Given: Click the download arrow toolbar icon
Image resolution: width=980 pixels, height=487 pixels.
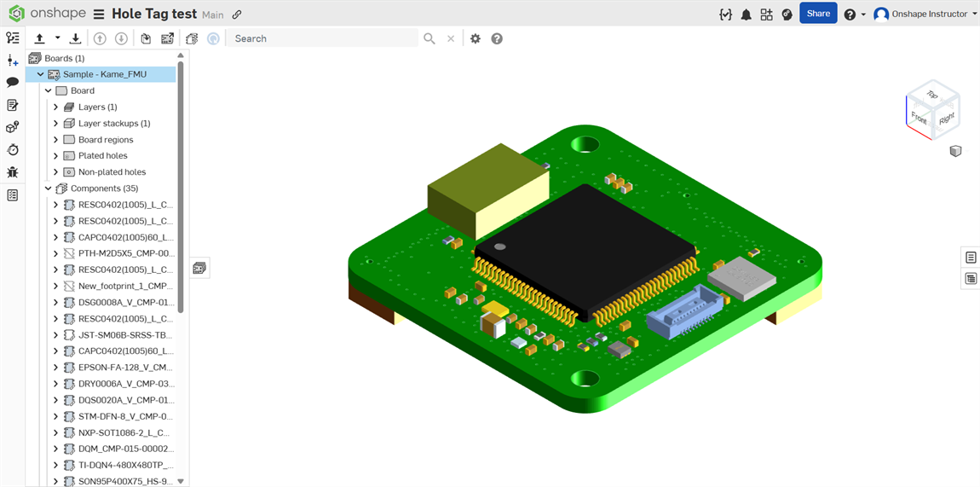Looking at the screenshot, I should [76, 38].
